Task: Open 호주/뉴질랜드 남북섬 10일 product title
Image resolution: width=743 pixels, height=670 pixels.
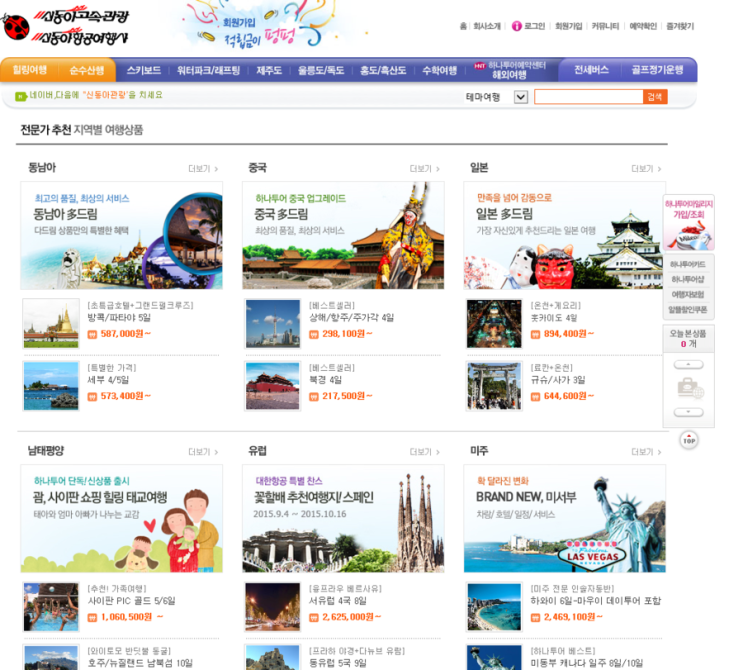Action: pyautogui.click(x=140, y=663)
